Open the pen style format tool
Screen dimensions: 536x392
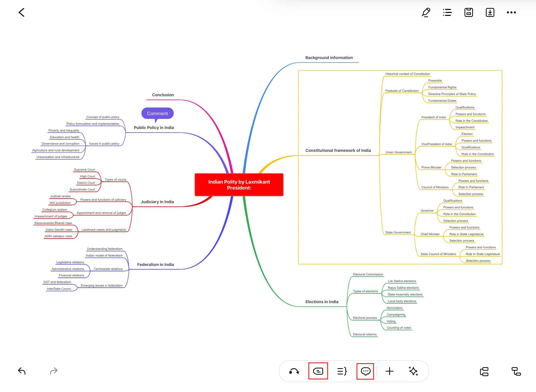click(x=426, y=12)
